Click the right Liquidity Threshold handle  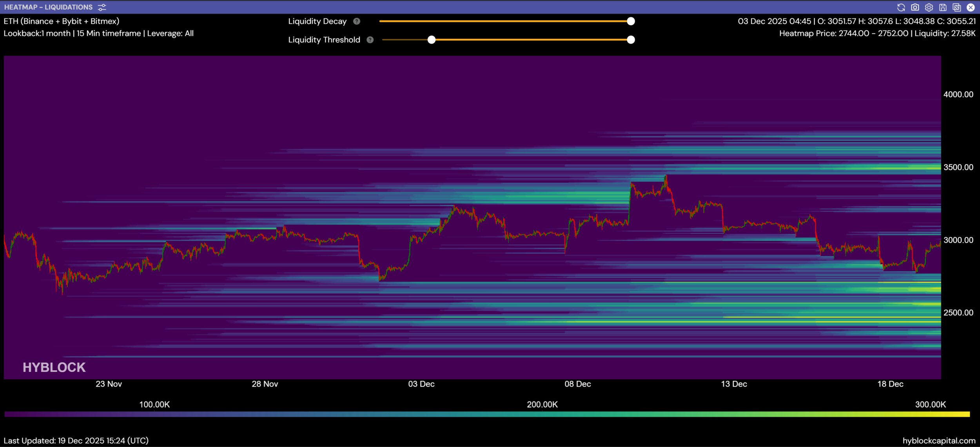coord(631,40)
